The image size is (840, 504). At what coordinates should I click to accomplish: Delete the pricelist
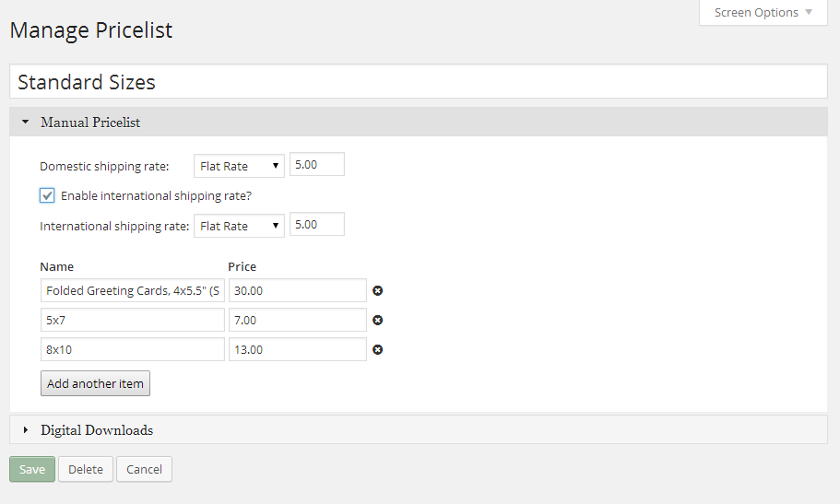tap(86, 469)
